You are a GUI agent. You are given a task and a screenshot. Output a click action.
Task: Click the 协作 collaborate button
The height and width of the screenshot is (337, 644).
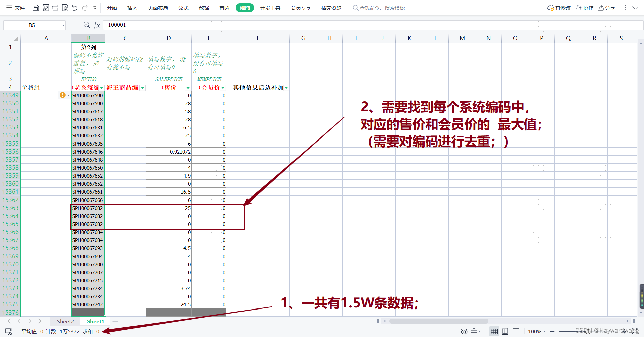(585, 8)
